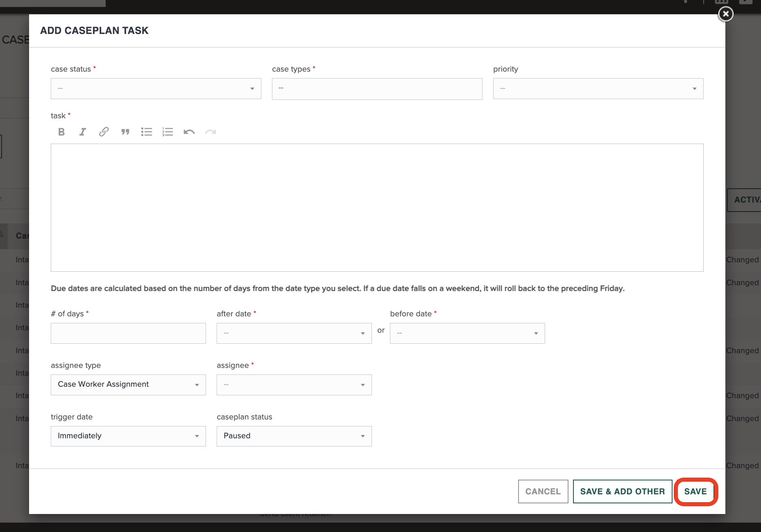Create a numbered list in the task editor

(168, 132)
